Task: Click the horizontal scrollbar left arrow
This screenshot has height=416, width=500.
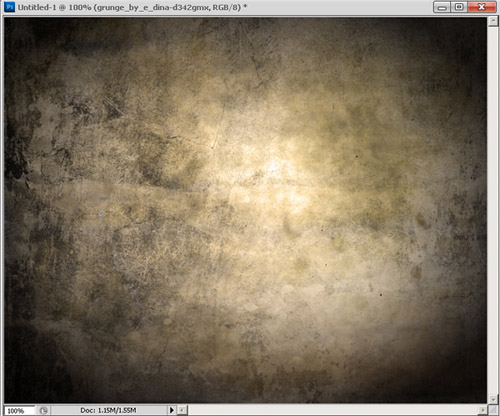Action: pos(182,410)
